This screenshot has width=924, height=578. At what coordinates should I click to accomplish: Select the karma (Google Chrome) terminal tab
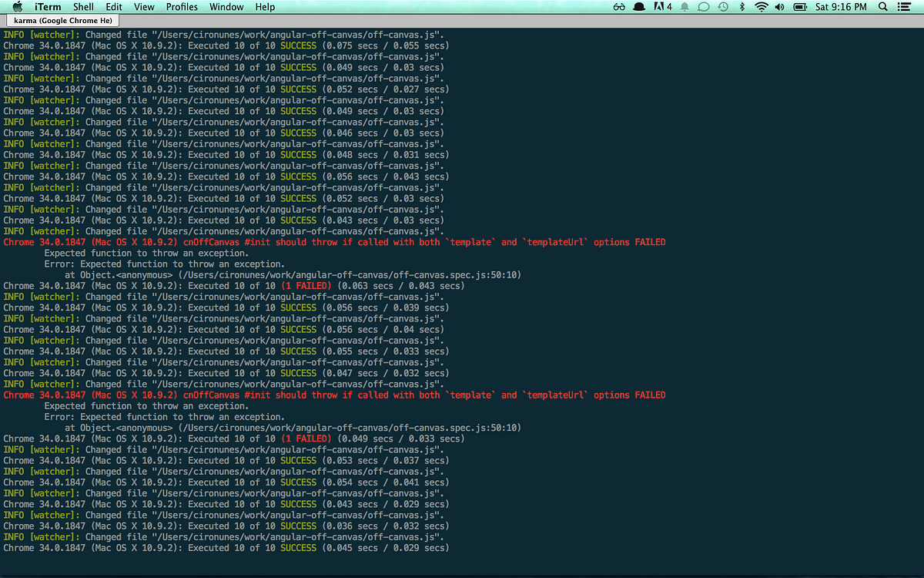[62, 20]
